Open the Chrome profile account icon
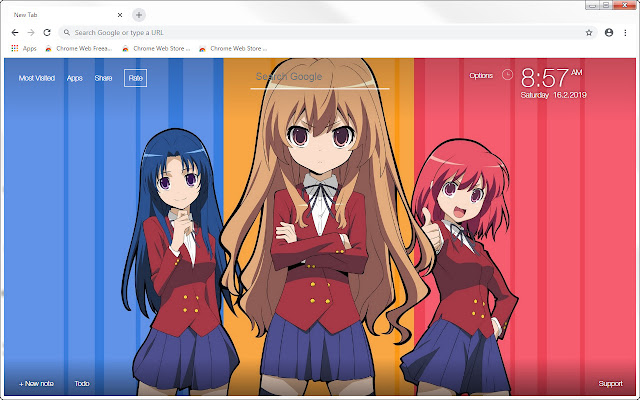 [609, 33]
